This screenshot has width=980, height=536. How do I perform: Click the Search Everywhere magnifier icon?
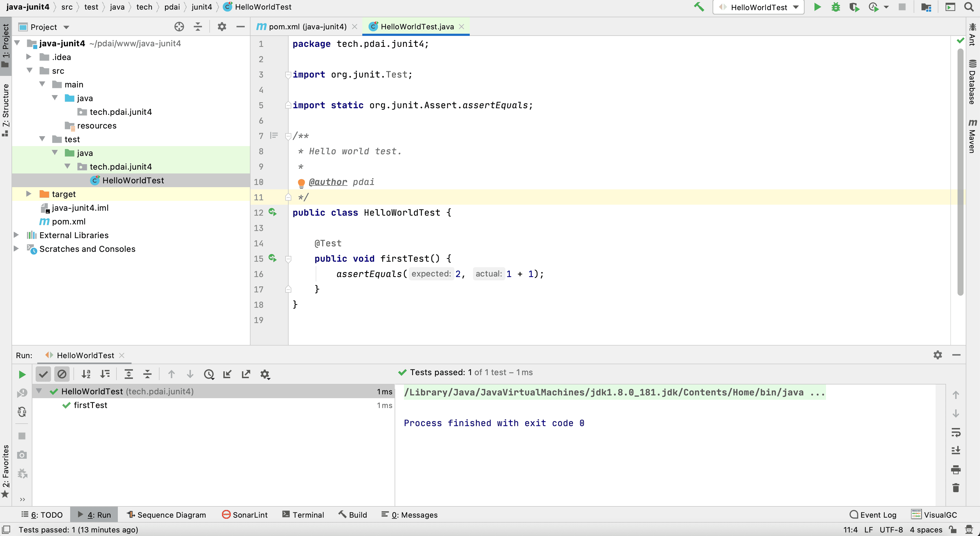968,7
